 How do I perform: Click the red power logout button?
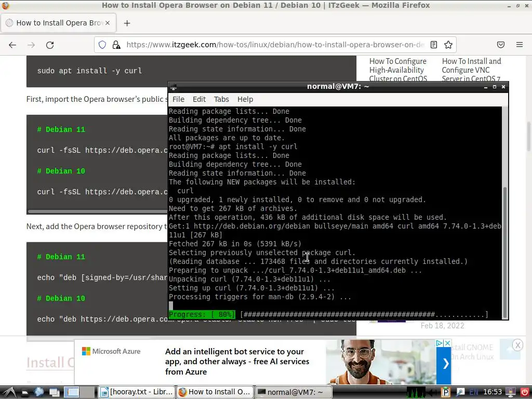coord(525,392)
